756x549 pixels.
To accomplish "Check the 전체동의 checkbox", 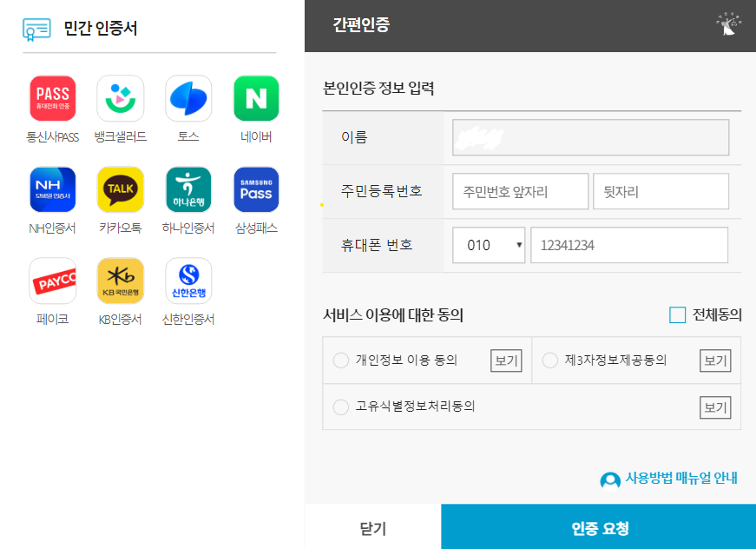I will (677, 315).
